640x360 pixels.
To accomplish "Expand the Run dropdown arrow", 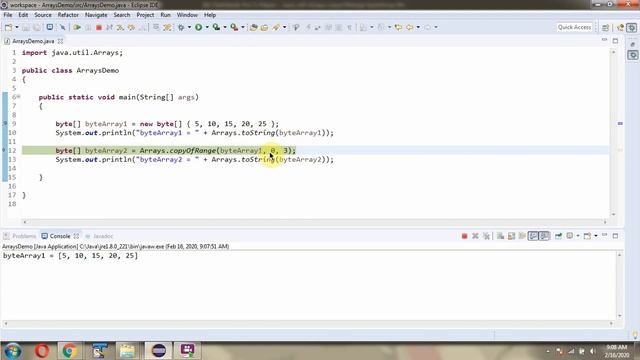I will pyautogui.click(x=207, y=27).
